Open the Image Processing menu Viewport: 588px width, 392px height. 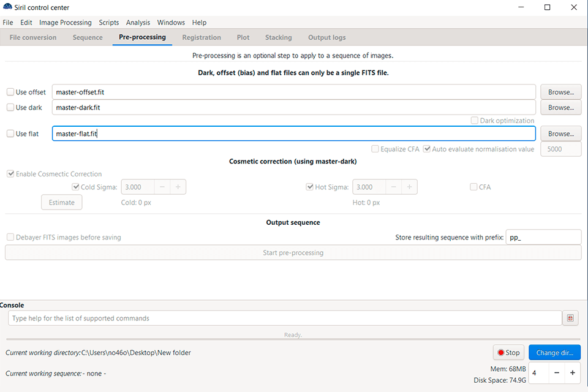click(x=65, y=23)
